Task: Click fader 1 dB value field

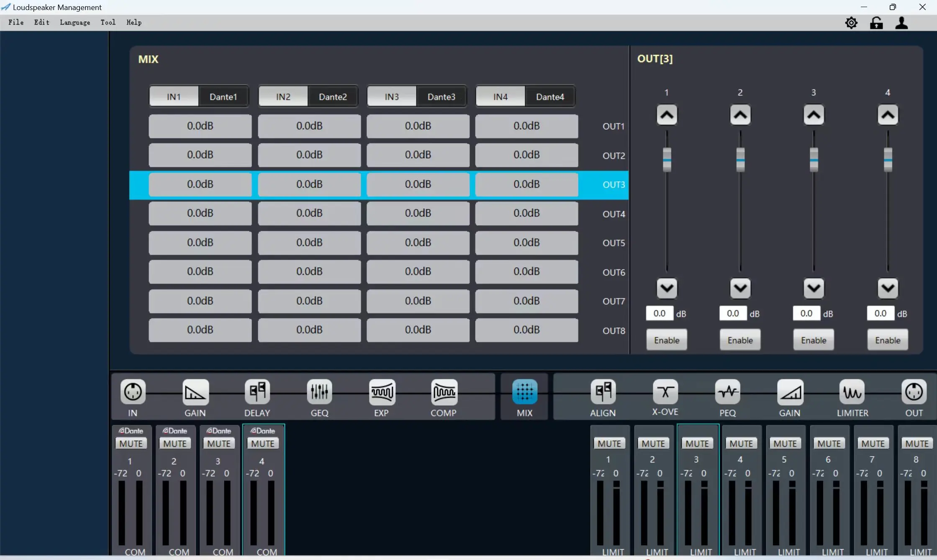Action: (x=660, y=313)
